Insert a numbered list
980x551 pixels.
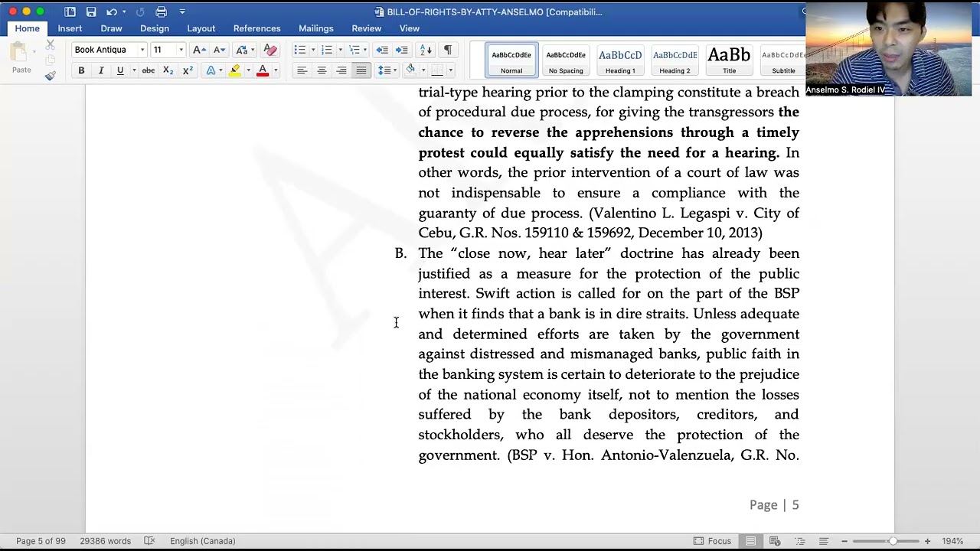click(327, 50)
